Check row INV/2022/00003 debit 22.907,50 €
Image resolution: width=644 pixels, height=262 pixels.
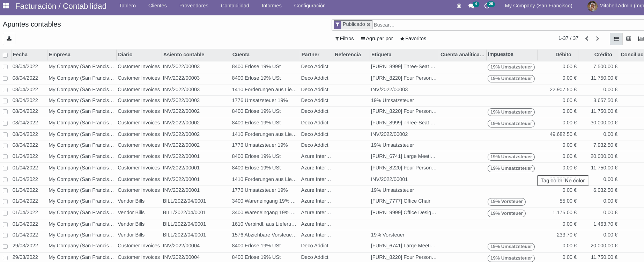(x=5, y=90)
